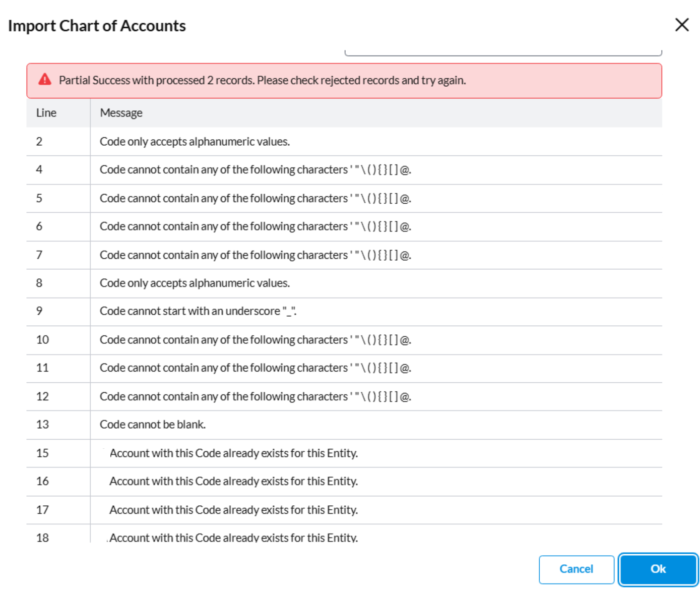Click line number 17 cell
700x591 pixels.
pyautogui.click(x=42, y=510)
